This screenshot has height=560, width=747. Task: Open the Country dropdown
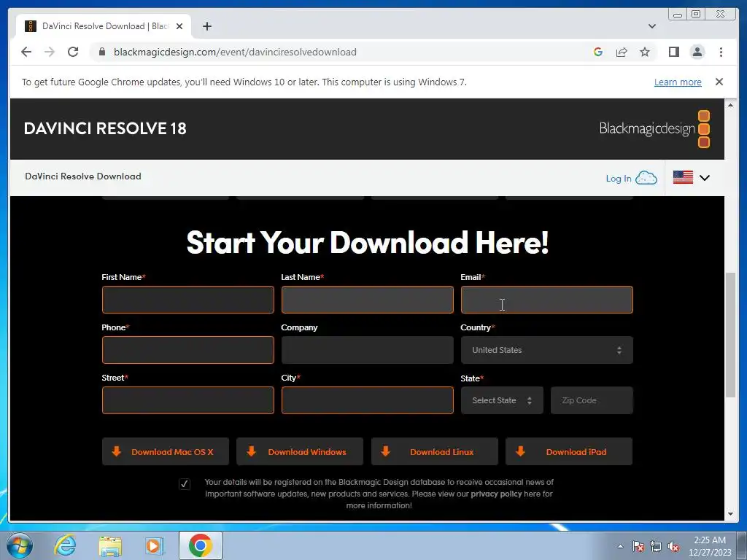pos(547,350)
